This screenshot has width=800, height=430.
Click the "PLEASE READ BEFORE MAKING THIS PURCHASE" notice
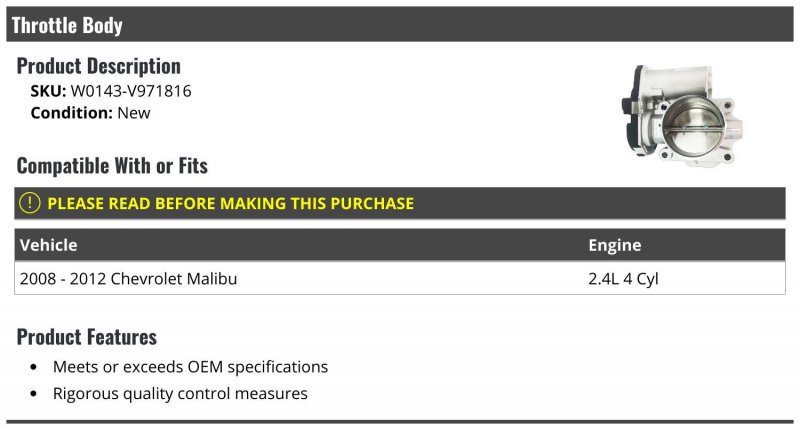click(230, 203)
